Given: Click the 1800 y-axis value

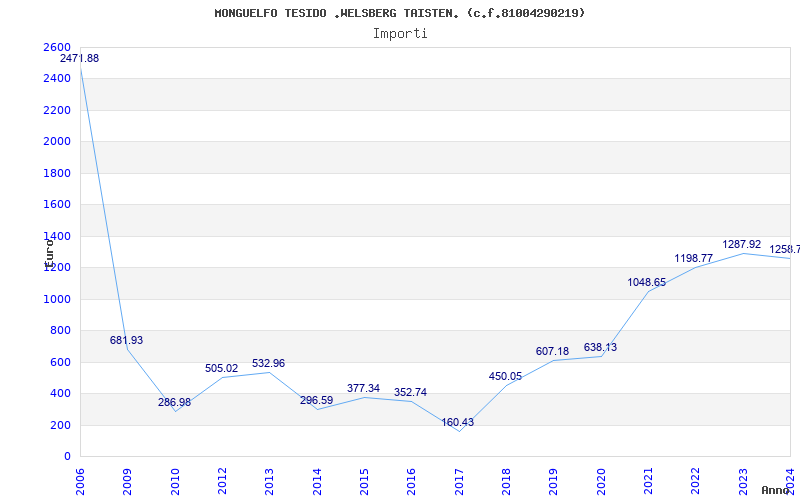Looking at the screenshot, I should click(57, 173).
